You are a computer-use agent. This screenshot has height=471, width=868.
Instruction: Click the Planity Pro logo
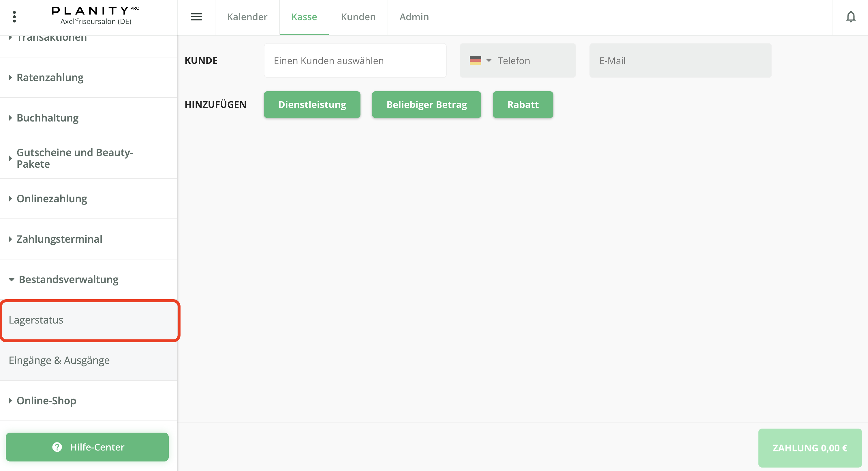95,16
